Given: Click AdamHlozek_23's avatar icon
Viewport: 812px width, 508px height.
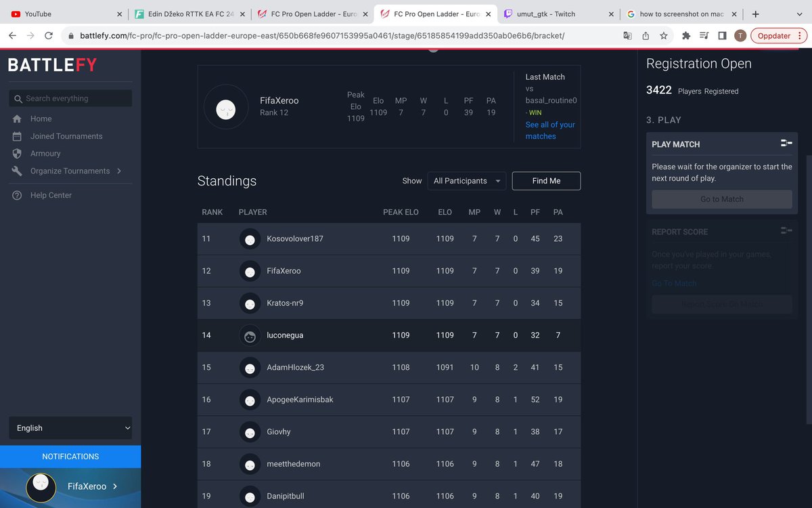Looking at the screenshot, I should click(250, 368).
